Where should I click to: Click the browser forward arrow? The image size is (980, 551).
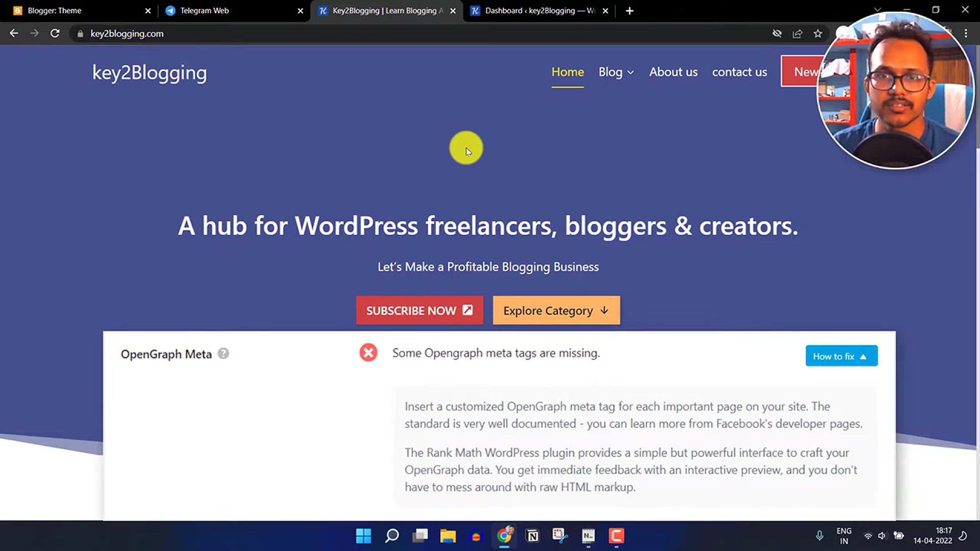click(34, 33)
